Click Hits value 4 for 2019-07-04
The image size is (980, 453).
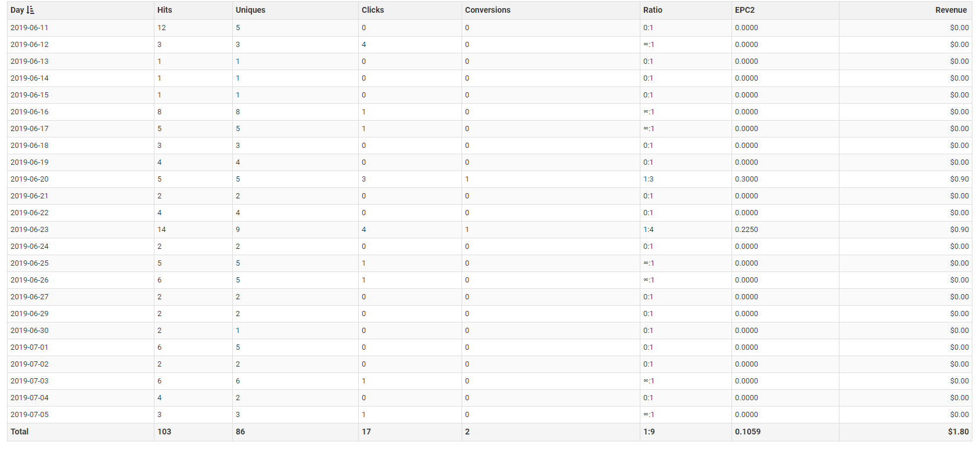(x=160, y=397)
